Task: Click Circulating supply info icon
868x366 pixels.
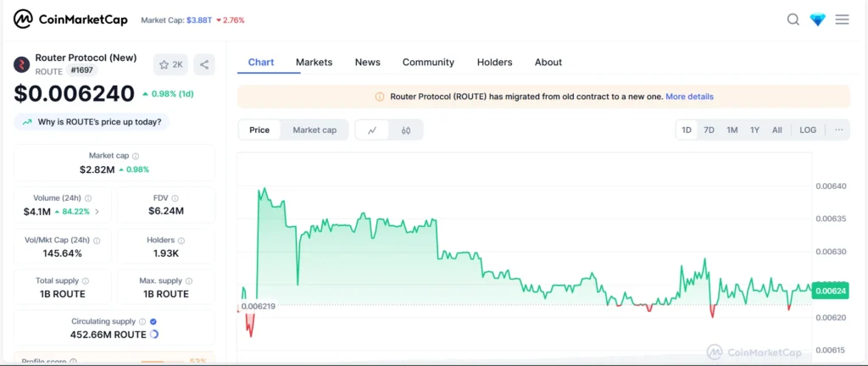Action: tap(142, 321)
